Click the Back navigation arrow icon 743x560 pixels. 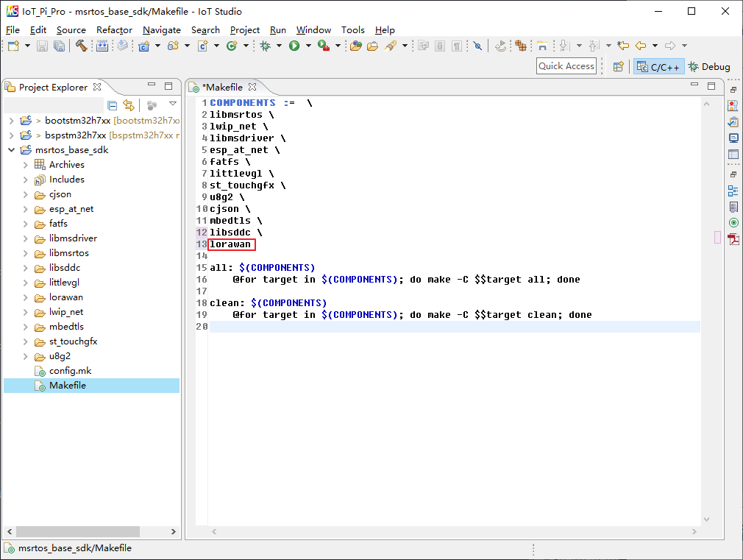[641, 46]
